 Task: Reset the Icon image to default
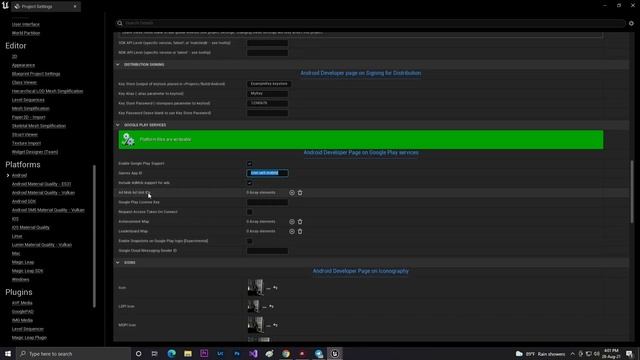coord(276,288)
